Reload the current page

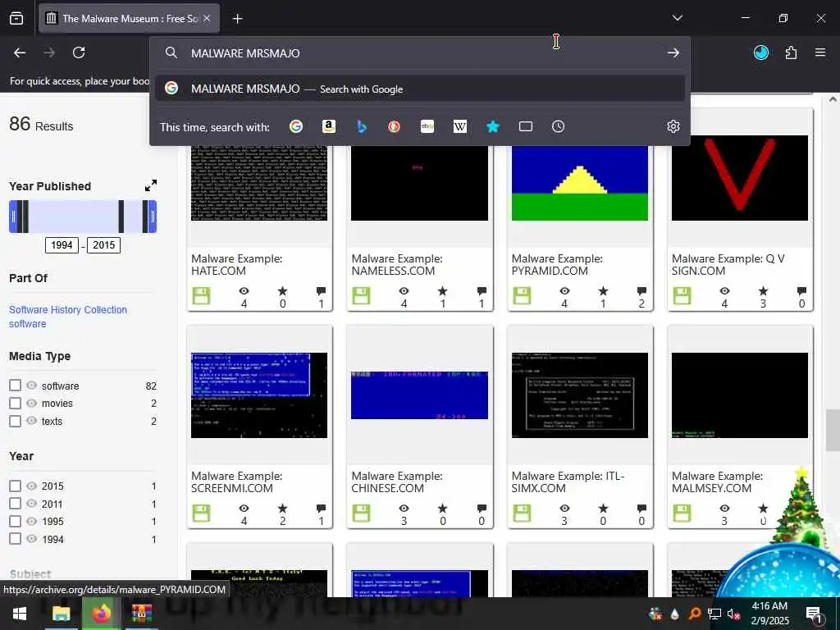pos(79,52)
